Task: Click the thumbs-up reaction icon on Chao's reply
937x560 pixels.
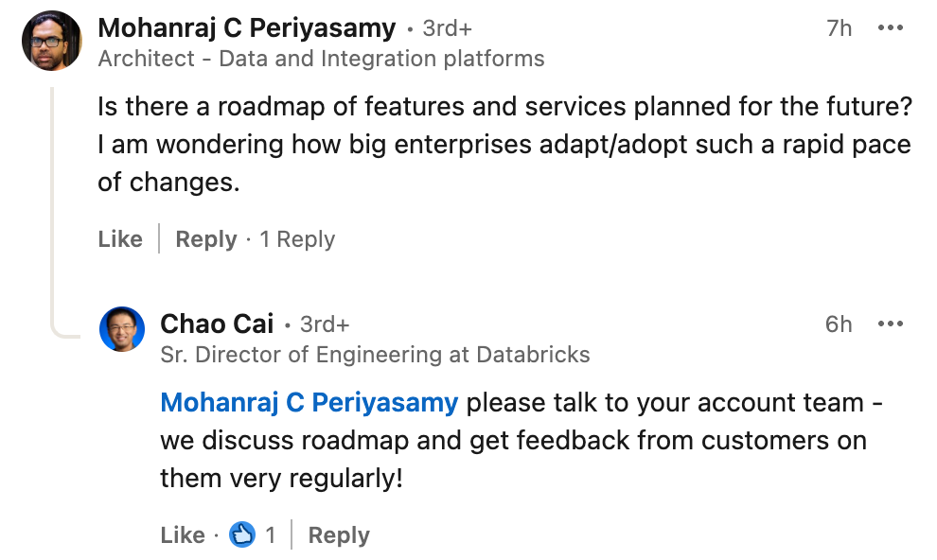Action: point(243,534)
